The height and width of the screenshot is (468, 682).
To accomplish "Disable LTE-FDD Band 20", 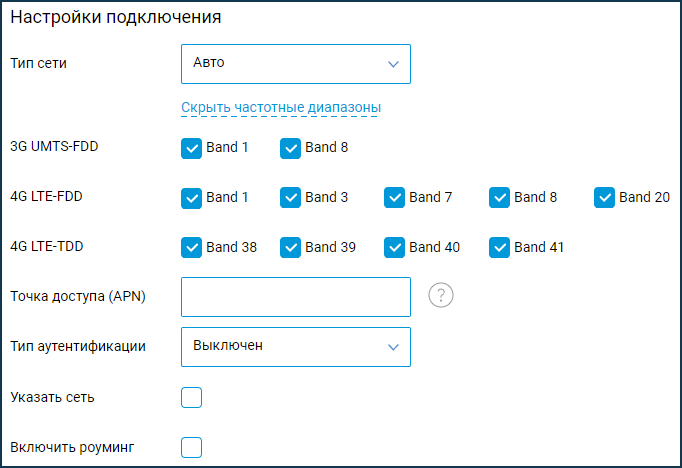I will [x=604, y=197].
